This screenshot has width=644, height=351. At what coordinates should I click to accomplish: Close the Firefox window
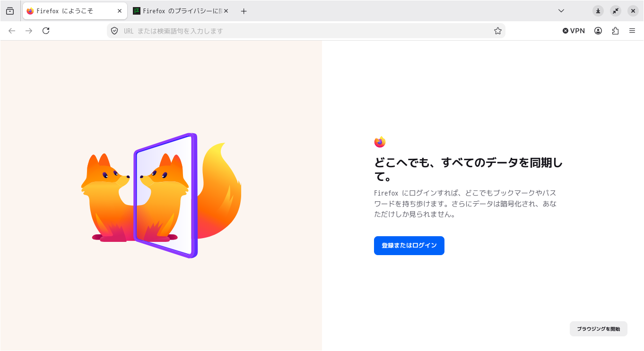(x=633, y=11)
